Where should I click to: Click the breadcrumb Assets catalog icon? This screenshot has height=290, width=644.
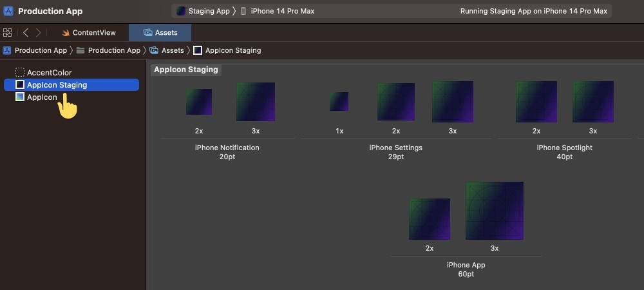[x=154, y=50]
